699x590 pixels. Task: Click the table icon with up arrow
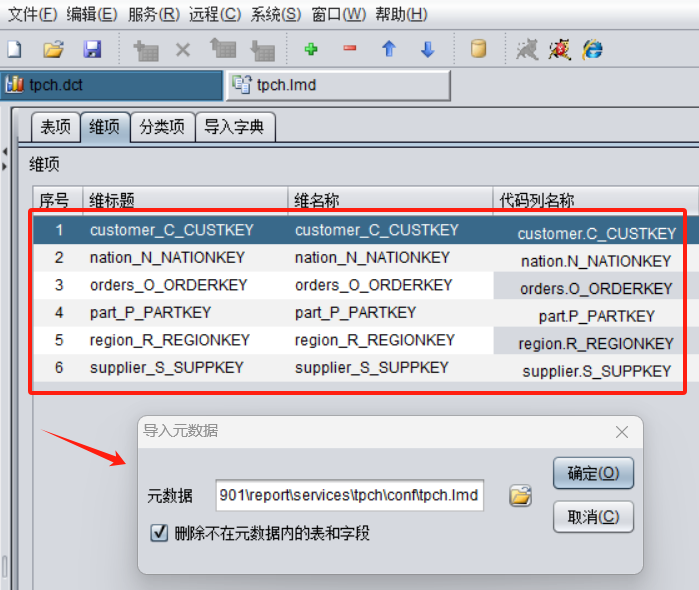click(223, 49)
